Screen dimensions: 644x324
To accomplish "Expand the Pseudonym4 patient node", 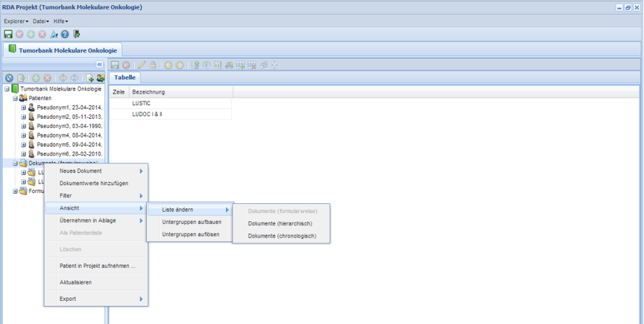I will [23, 135].
